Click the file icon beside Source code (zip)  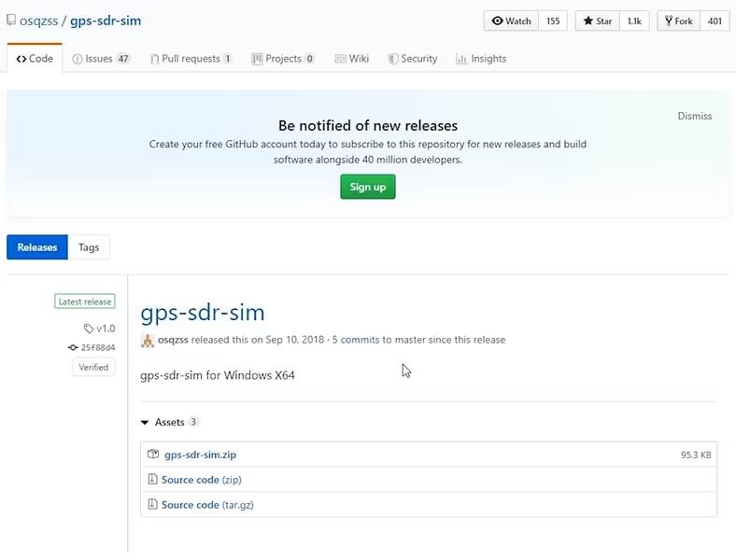tap(152, 479)
